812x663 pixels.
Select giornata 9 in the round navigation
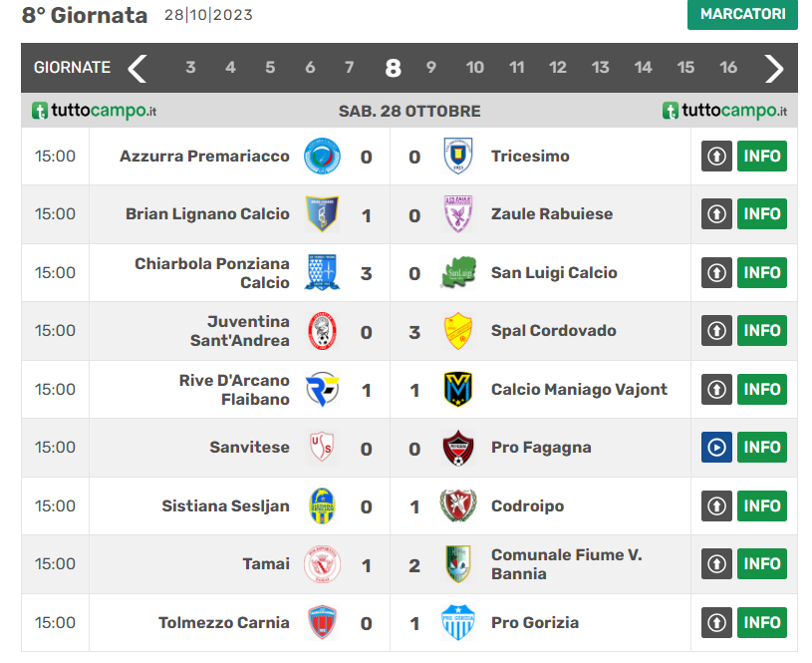[x=431, y=68]
